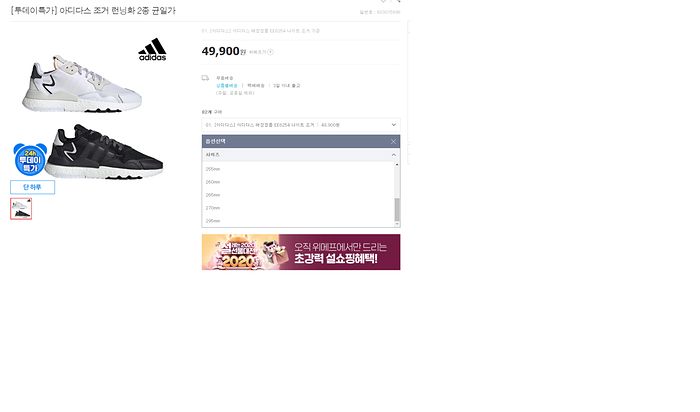Viewport: 700px width, 412px height.
Task: Click the 24h 투데이특가 alarm clock badge
Action: pos(30,159)
